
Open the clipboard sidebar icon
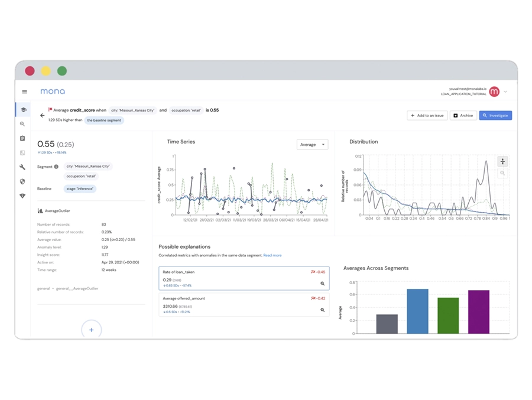click(22, 138)
